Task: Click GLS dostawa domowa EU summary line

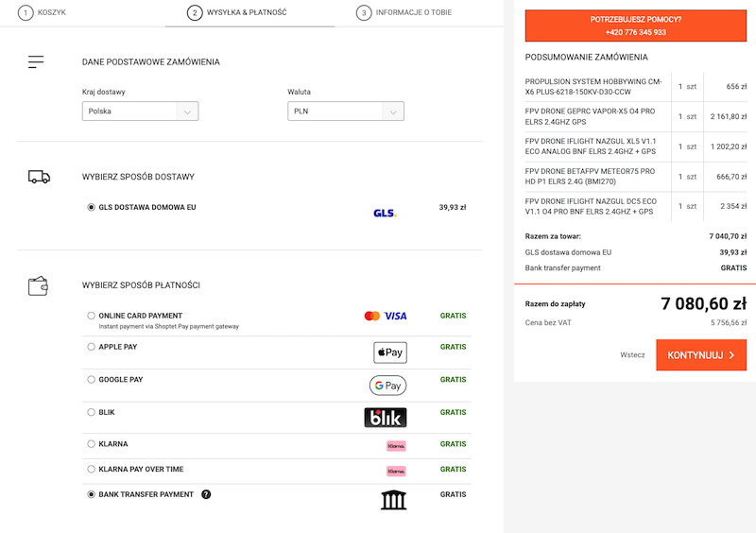Action: pos(635,252)
